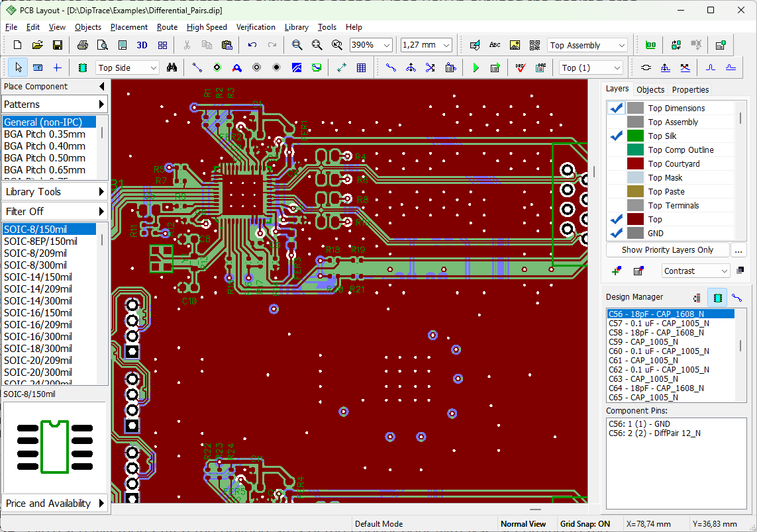Click the Place Component chip icon
757x532 pixels.
click(x=83, y=67)
